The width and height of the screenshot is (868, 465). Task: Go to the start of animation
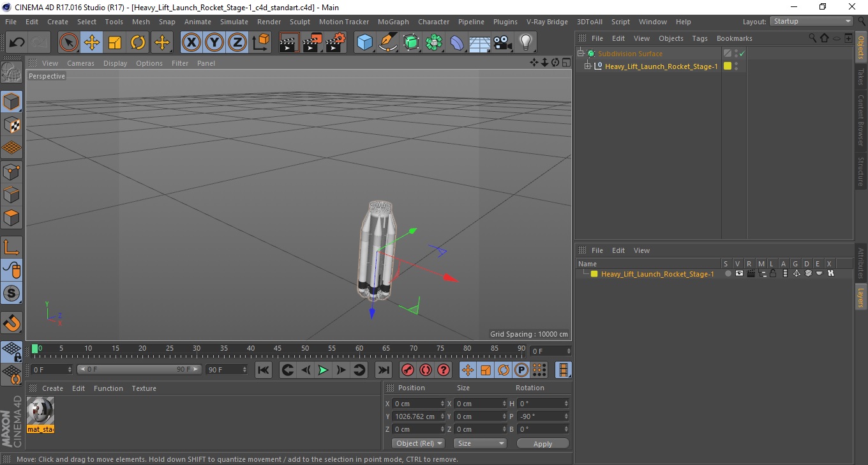click(264, 370)
